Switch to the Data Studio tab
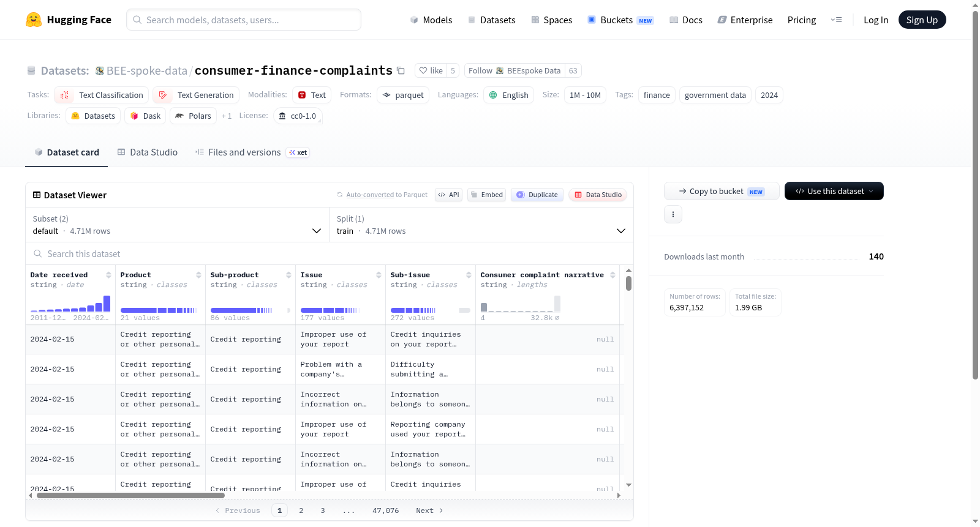Screen dimensions: 980x527 point(148,152)
